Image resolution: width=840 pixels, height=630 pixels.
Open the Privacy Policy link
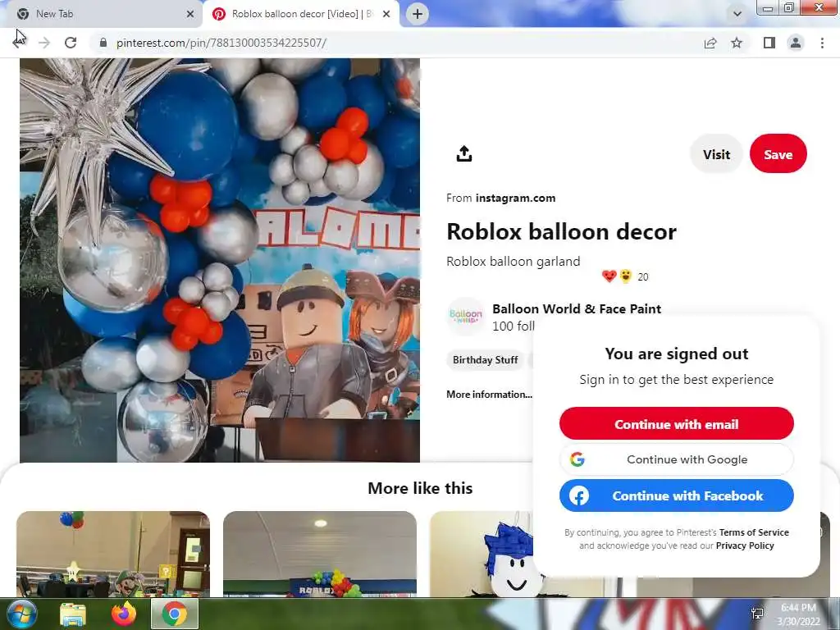[745, 546]
